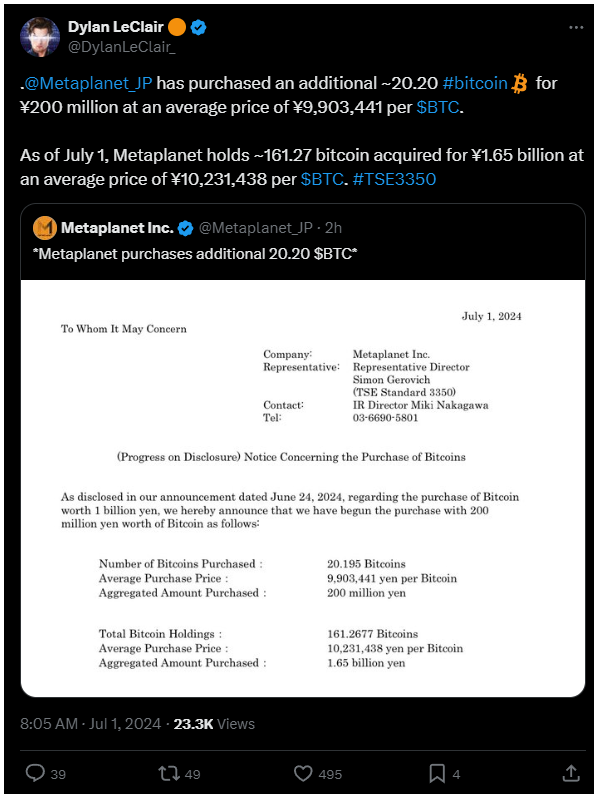598x798 pixels.
Task: Share the tweet via upload icon
Action: tap(571, 773)
